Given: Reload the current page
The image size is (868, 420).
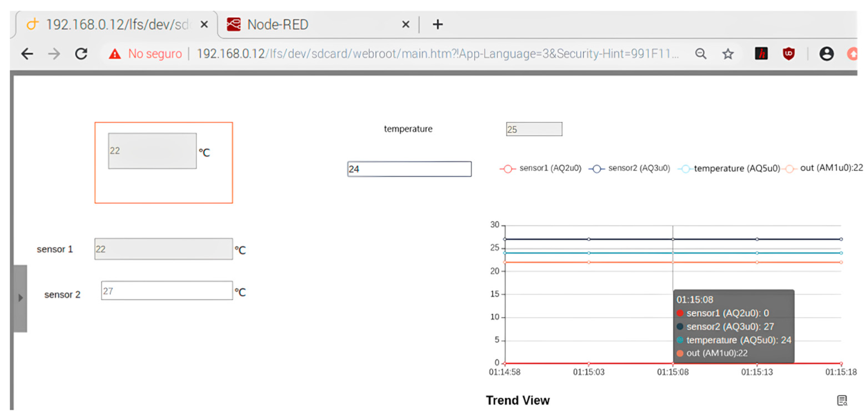Looking at the screenshot, I should 81,54.
